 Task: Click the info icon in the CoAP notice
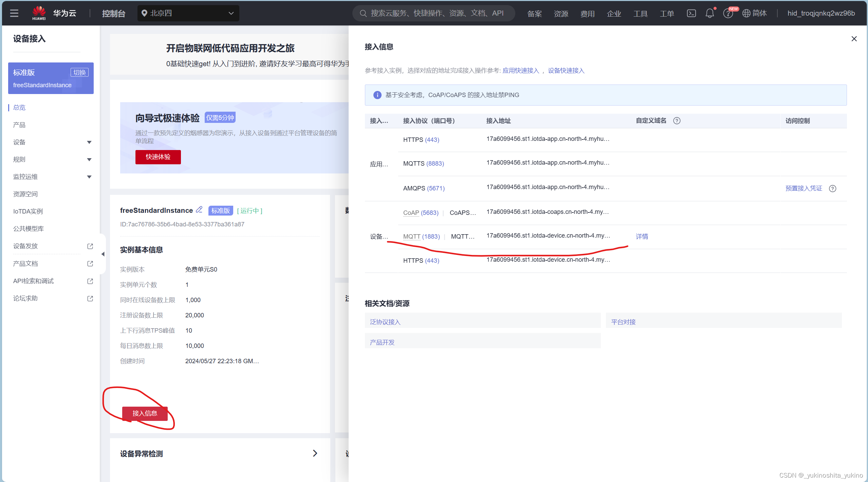click(377, 95)
